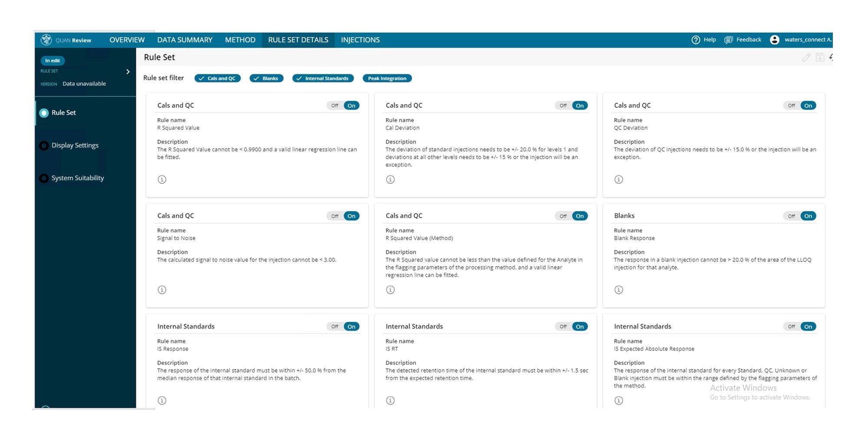Click the In edit status badge
The height and width of the screenshot is (440, 868).
[53, 61]
